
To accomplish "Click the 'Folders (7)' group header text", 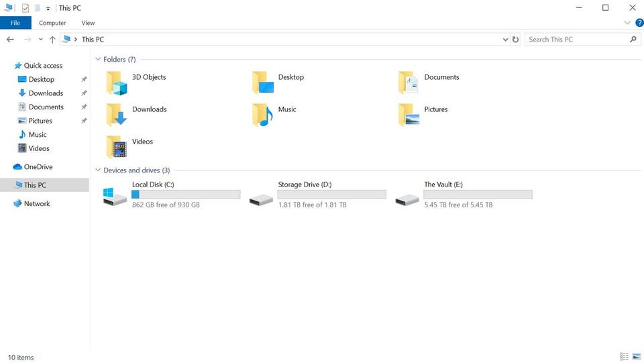I will tap(119, 60).
